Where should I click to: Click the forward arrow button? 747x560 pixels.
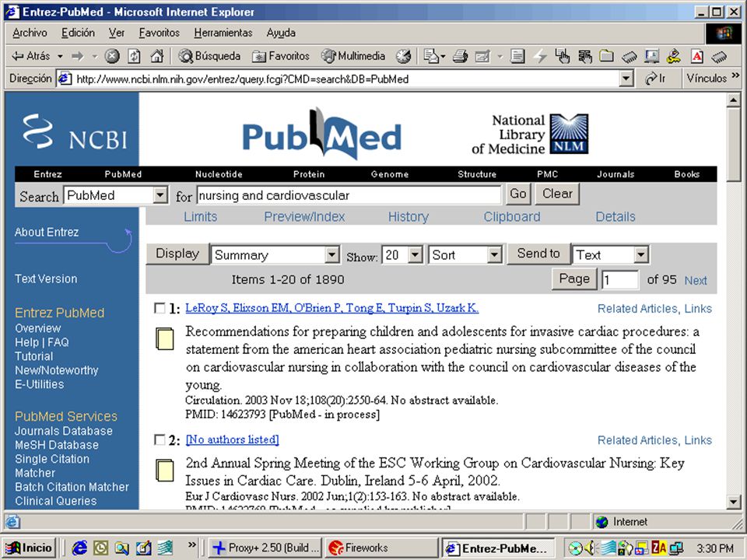(x=77, y=56)
